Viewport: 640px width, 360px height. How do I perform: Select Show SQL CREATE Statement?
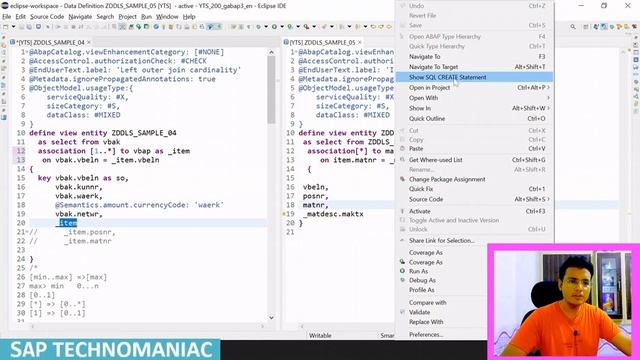pyautogui.click(x=474, y=77)
